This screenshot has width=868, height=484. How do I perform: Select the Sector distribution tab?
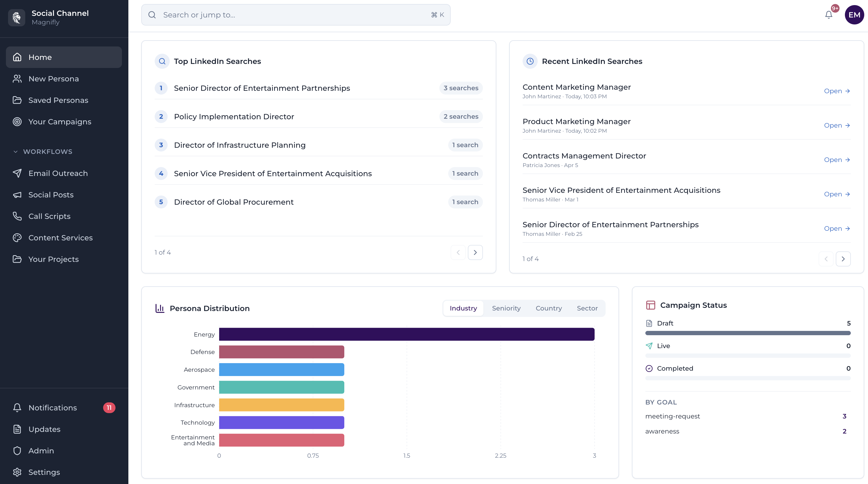click(587, 308)
